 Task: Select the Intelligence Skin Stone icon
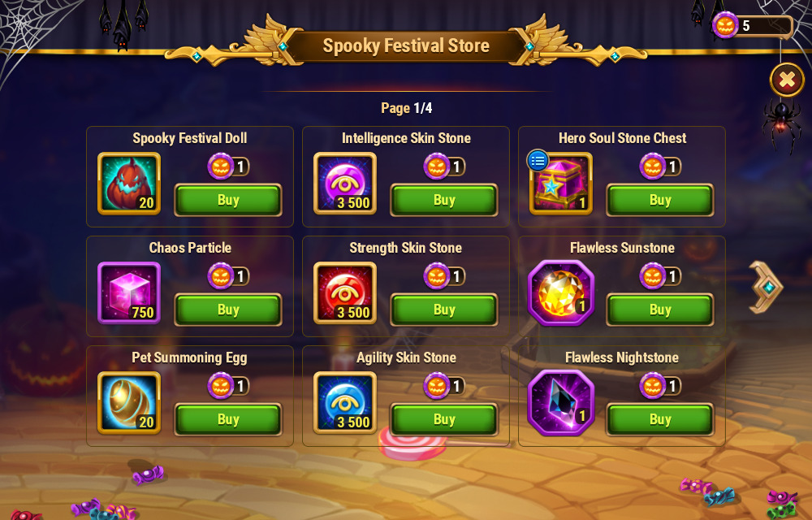[x=345, y=184]
